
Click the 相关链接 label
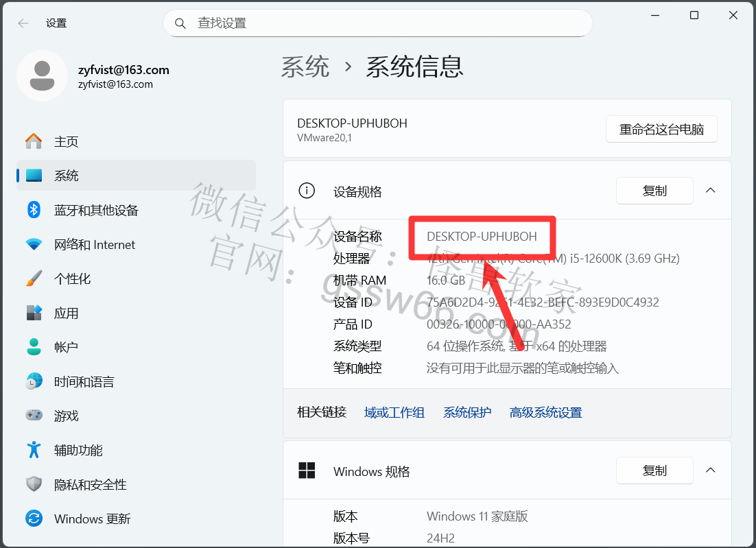pos(322,412)
